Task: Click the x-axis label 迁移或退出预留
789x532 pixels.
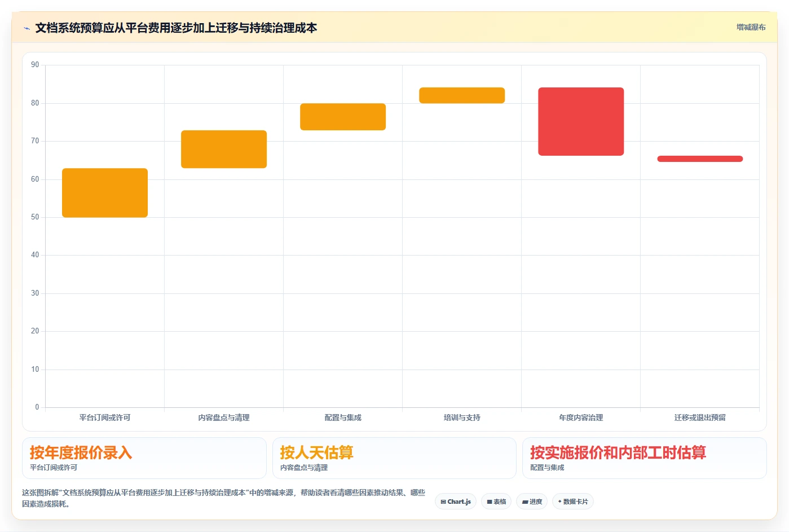Action: (700, 417)
